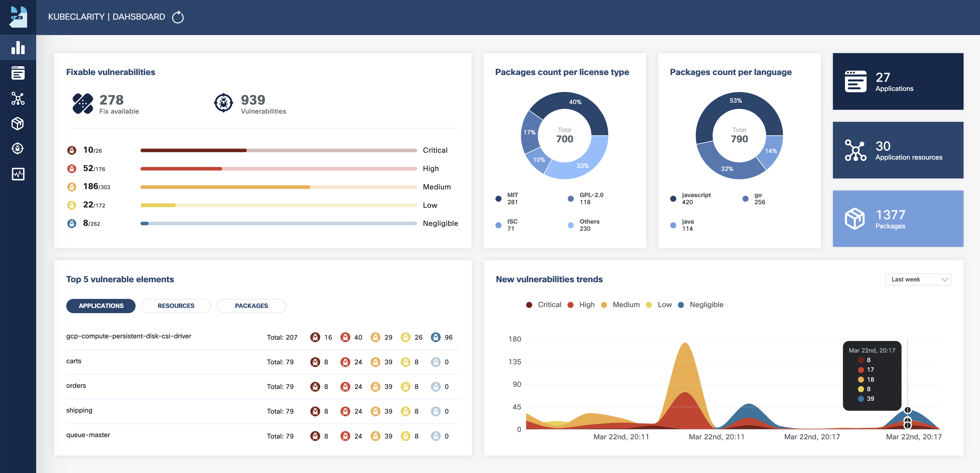Open gcp-compute-persistent-disk-csi-driver application
Viewport: 980px width, 473px height.
pyautogui.click(x=128, y=336)
